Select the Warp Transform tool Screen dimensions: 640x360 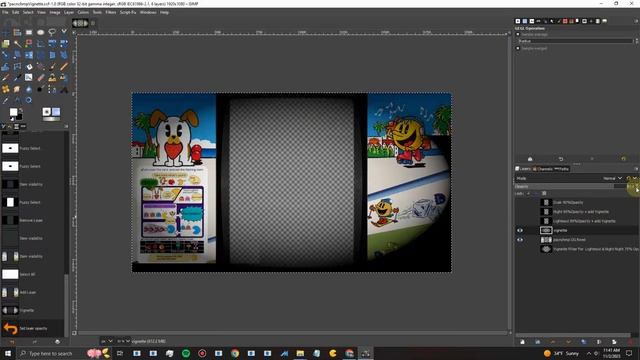[x=6, y=66]
